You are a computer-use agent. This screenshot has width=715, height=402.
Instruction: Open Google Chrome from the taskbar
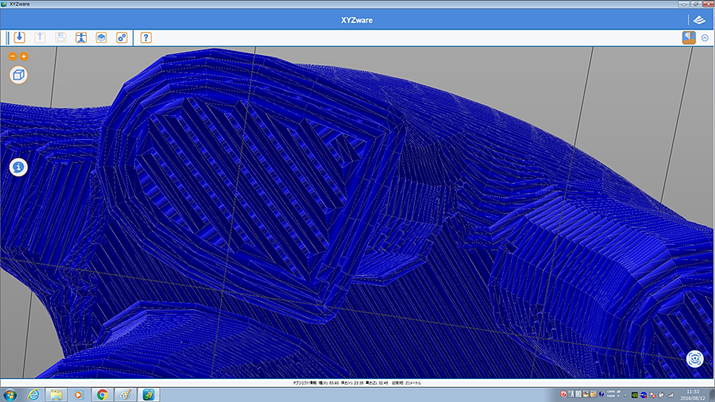click(x=102, y=394)
